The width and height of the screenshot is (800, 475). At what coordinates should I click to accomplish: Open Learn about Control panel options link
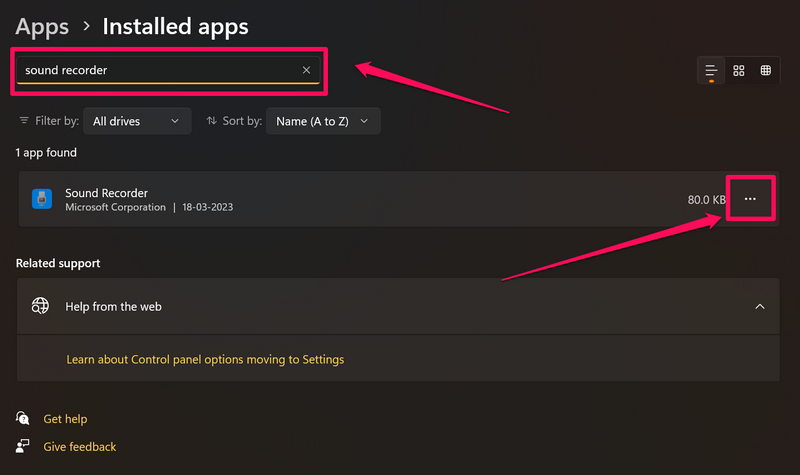[x=205, y=359]
